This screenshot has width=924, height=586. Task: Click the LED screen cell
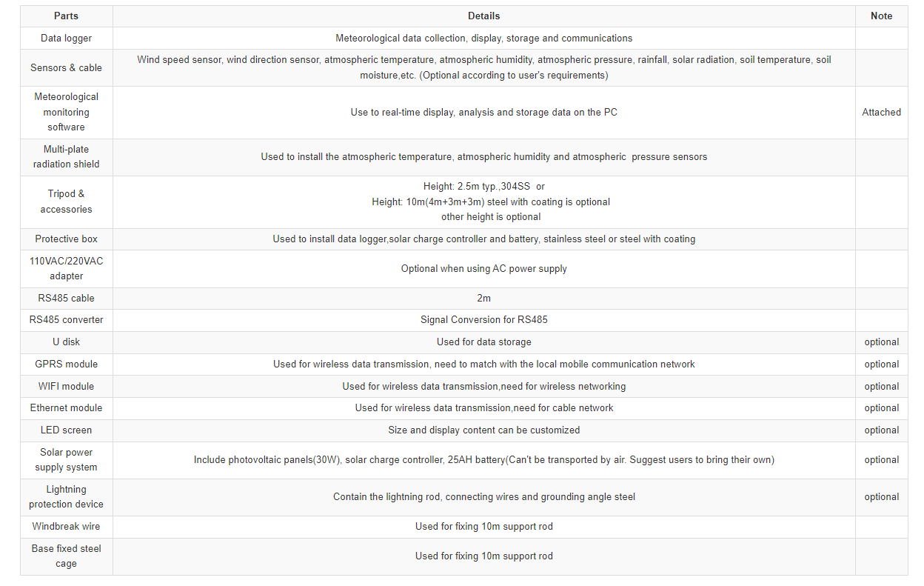(x=66, y=430)
